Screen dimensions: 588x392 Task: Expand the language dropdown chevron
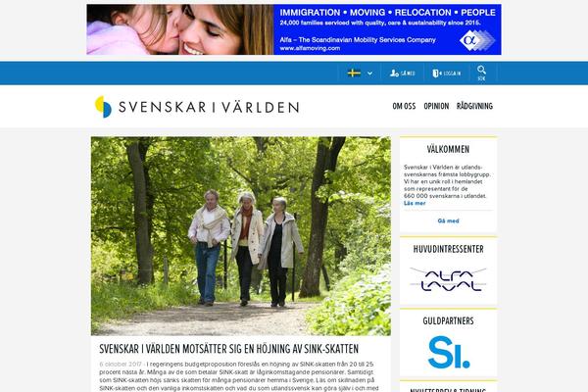[x=370, y=73]
